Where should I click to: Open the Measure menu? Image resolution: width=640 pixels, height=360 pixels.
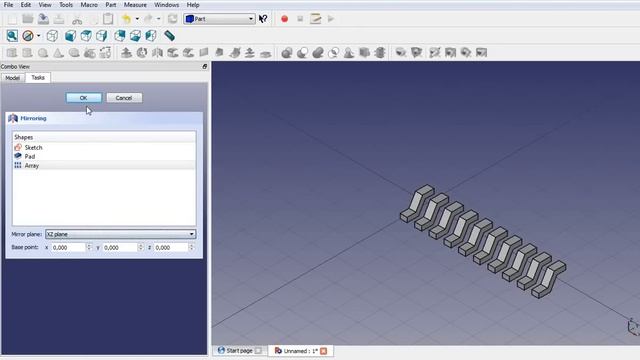click(135, 5)
